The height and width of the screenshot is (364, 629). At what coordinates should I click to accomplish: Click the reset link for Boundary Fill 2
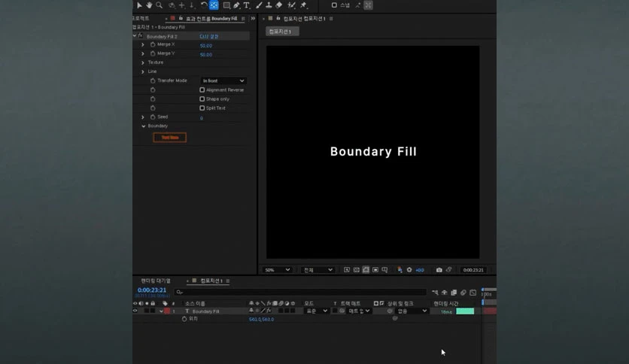click(x=209, y=37)
